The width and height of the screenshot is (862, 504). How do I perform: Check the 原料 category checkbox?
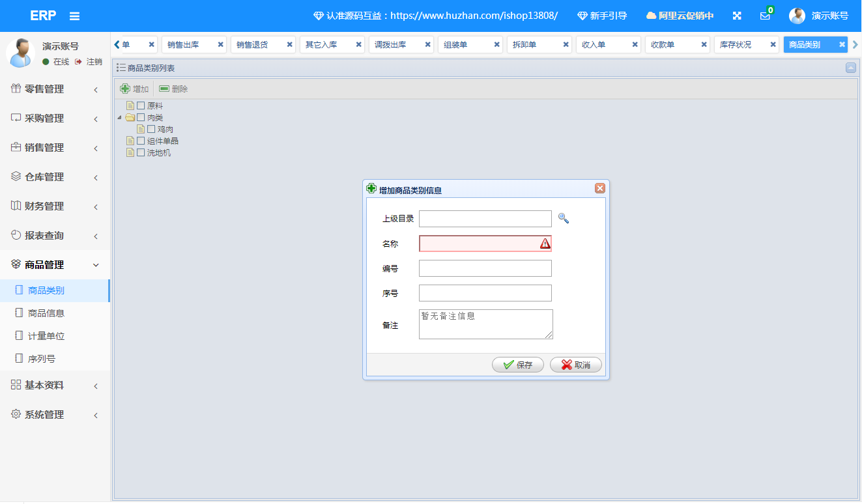click(x=141, y=105)
